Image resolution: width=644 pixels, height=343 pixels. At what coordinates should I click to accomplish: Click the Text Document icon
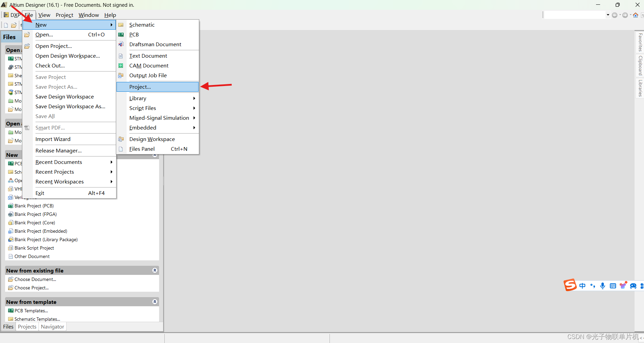coord(121,56)
